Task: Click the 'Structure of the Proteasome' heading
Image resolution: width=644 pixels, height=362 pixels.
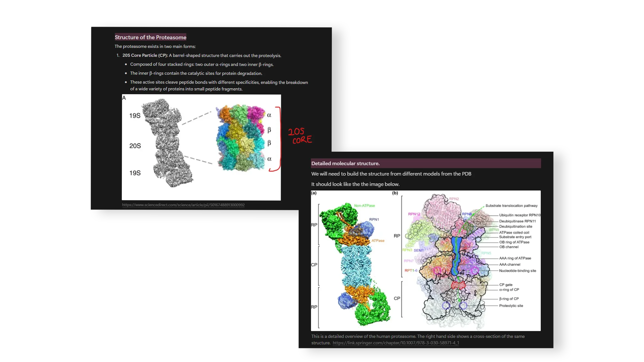Action: point(150,37)
